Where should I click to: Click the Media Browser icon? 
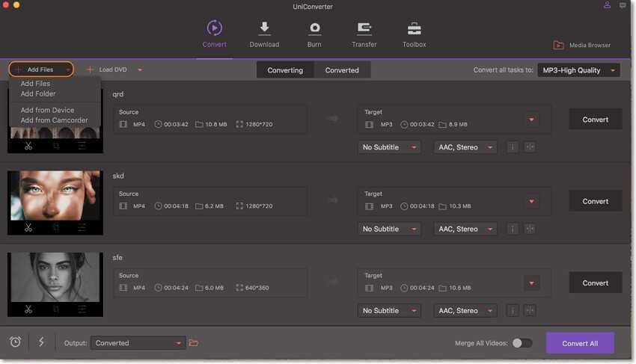(558, 46)
